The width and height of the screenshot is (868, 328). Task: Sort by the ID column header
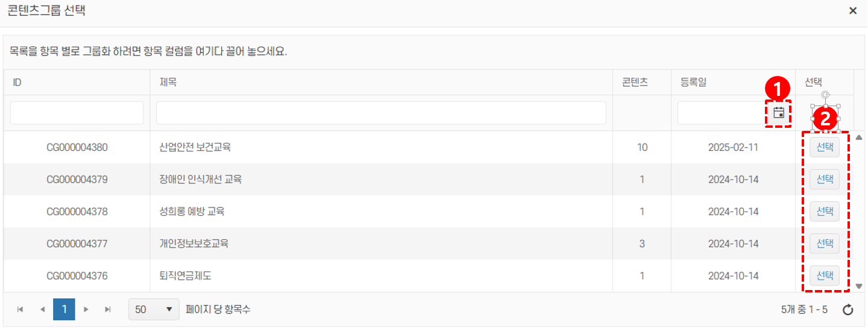[x=17, y=83]
